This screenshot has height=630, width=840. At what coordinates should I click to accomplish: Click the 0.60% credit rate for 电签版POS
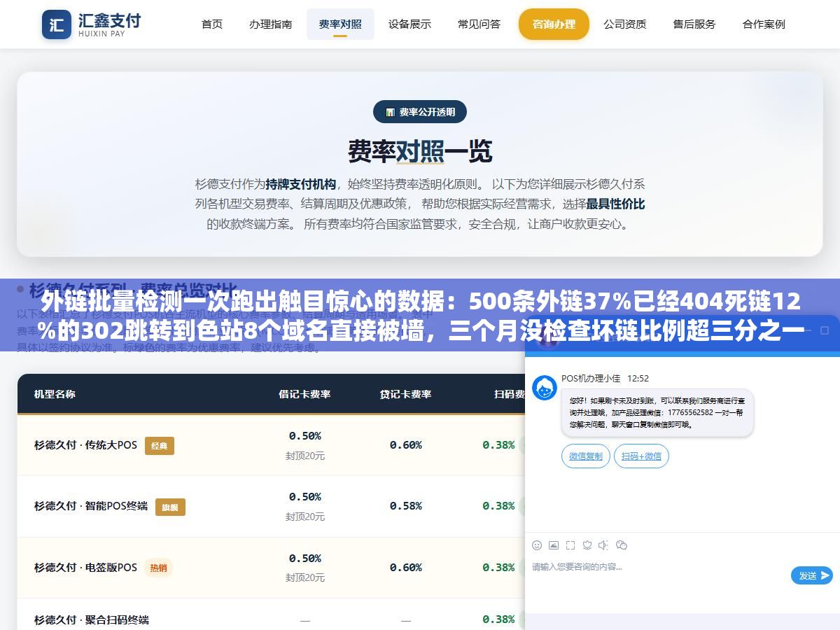click(x=406, y=568)
